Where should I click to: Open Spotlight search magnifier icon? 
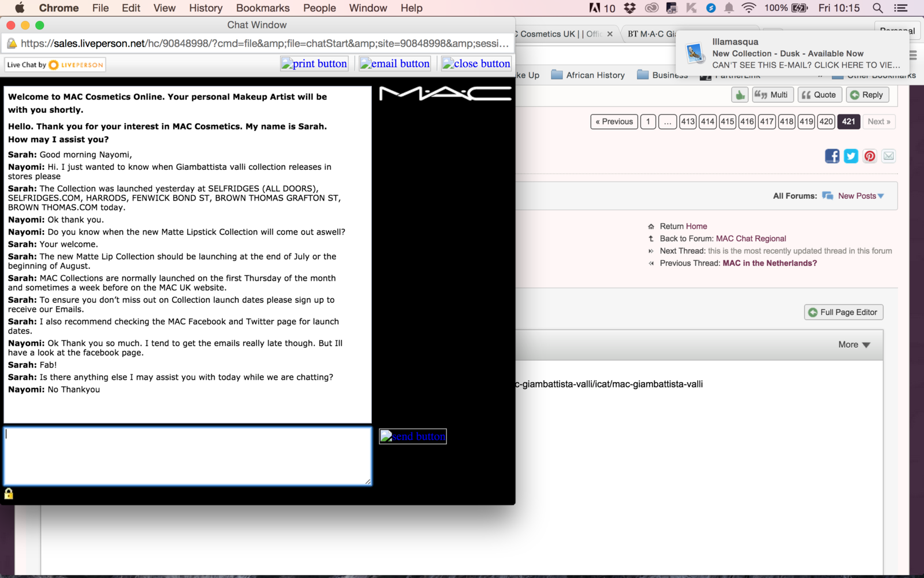click(878, 8)
